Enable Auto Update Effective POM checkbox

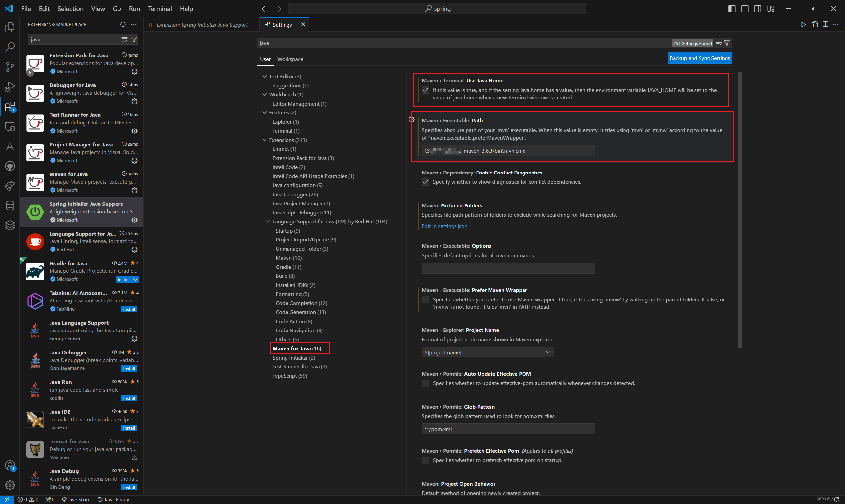point(425,383)
